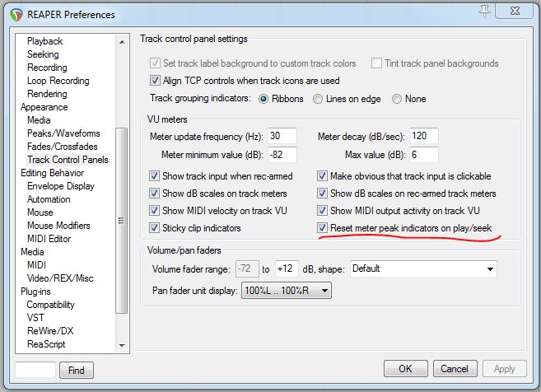The image size is (541, 392).
Task: Select Track Control Panels tree item
Action: click(x=68, y=160)
